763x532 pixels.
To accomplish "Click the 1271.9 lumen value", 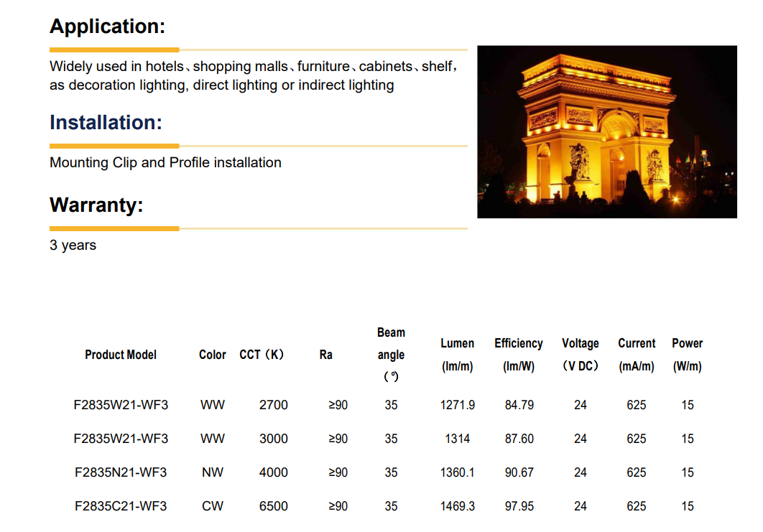I will (457, 405).
